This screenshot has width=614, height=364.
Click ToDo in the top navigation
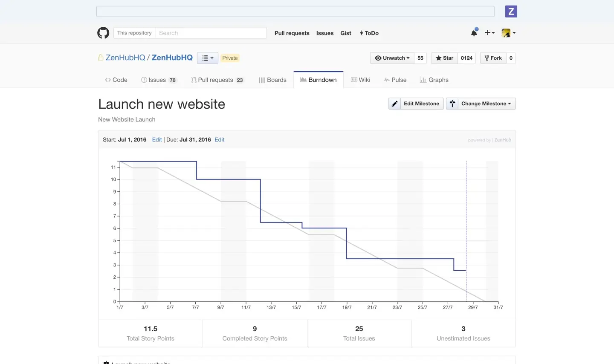click(x=369, y=33)
